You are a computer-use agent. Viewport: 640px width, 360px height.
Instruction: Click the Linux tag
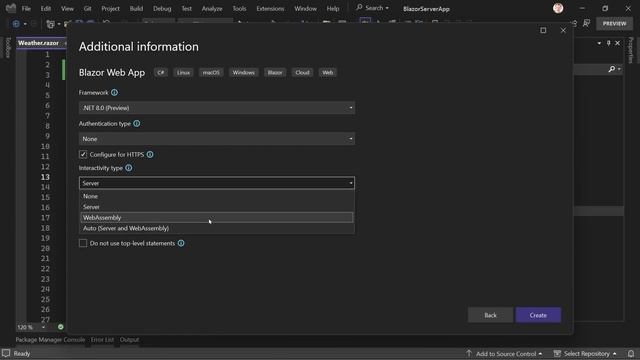[x=183, y=72]
